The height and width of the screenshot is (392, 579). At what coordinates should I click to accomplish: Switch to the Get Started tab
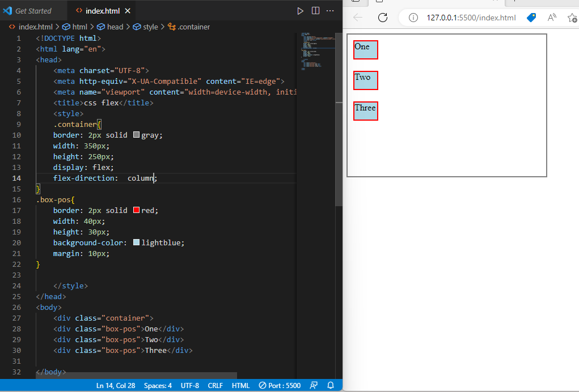coord(33,11)
